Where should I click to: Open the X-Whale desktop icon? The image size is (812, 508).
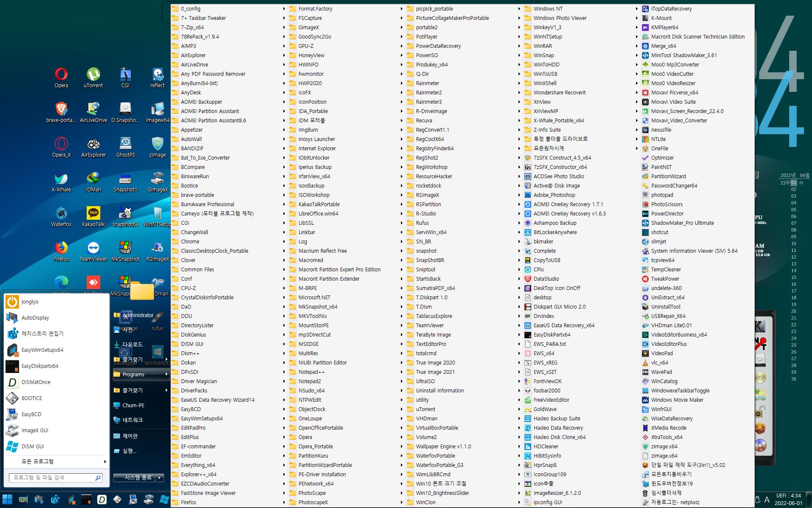(61, 182)
